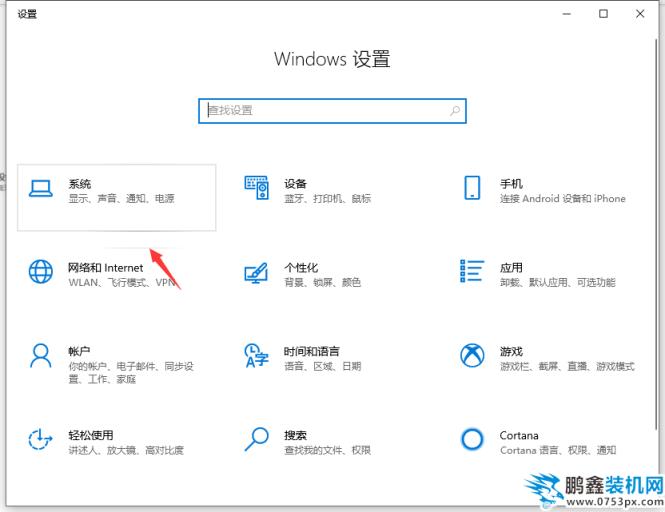The height and width of the screenshot is (512, 665).
Task: Open the 系统 laptop icon
Action: [41, 189]
